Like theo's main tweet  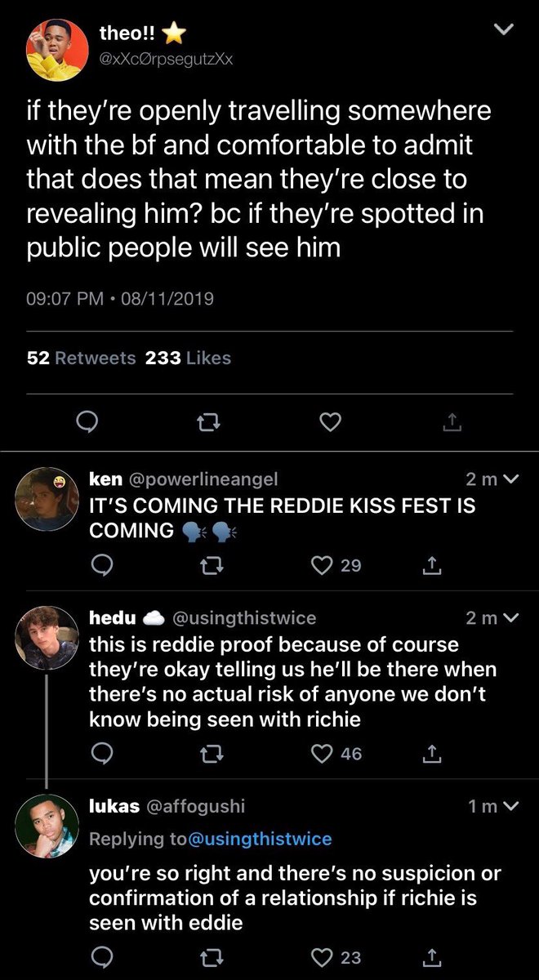[x=329, y=421]
